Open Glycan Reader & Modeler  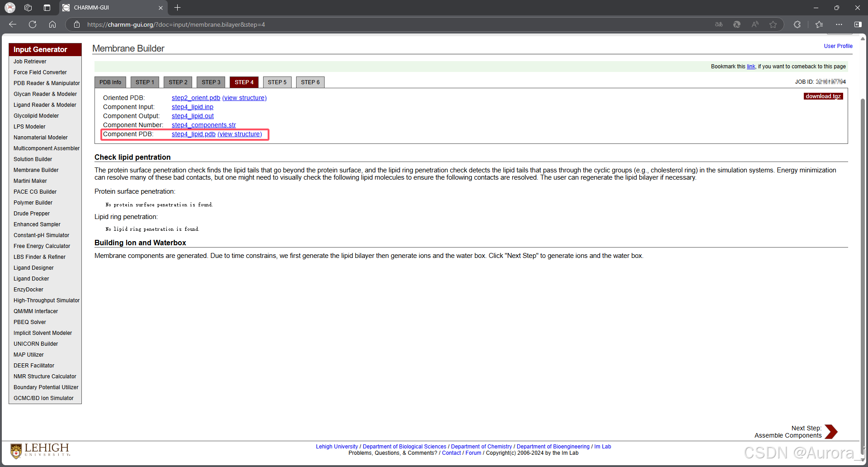pyautogui.click(x=45, y=94)
